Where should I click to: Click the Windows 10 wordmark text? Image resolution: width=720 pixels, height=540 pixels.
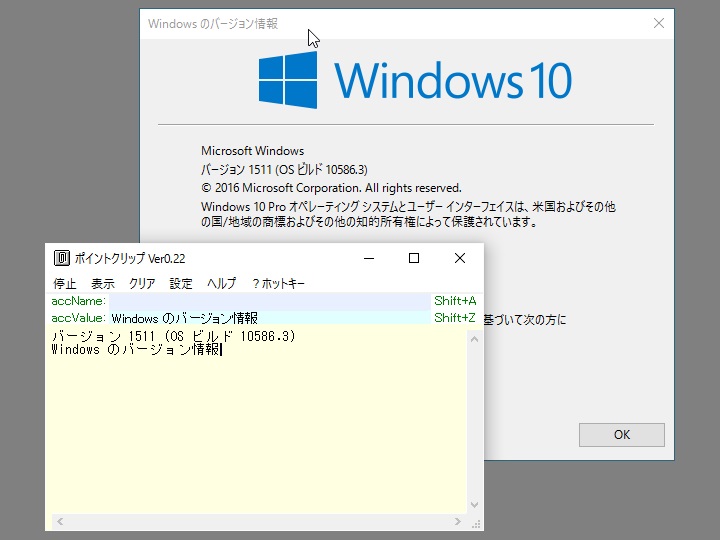pyautogui.click(x=453, y=81)
